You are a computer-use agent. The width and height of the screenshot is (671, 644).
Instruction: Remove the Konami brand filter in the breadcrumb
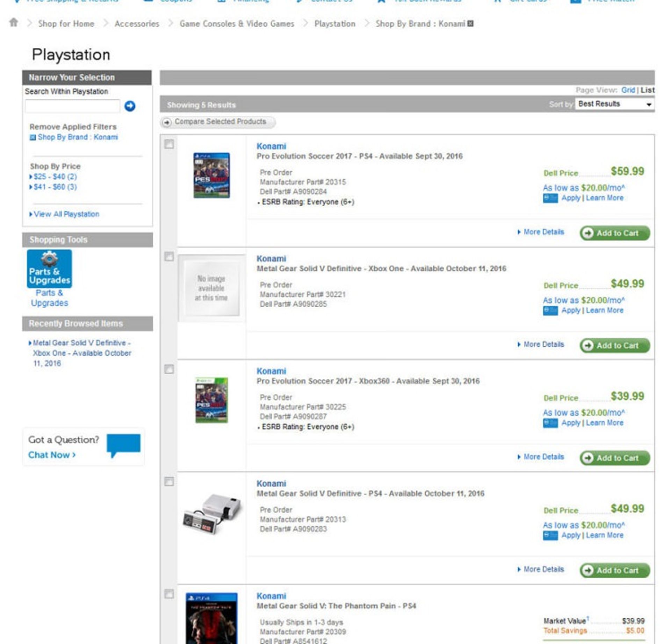pyautogui.click(x=470, y=24)
